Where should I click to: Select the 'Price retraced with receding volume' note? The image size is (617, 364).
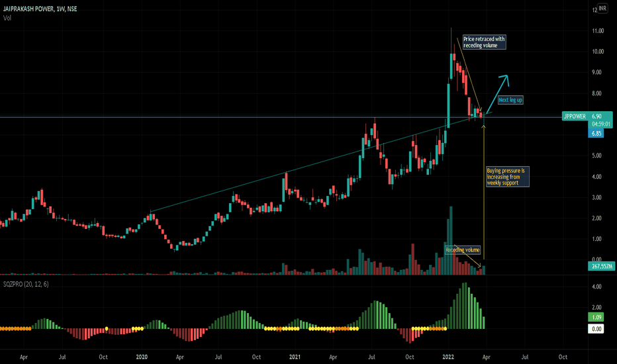(484, 42)
